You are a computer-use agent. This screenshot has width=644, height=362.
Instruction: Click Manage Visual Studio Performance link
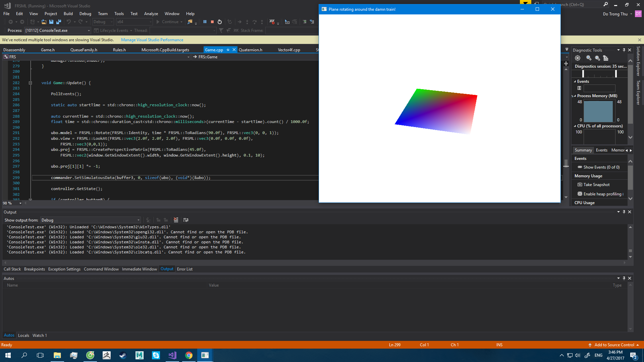click(x=152, y=40)
